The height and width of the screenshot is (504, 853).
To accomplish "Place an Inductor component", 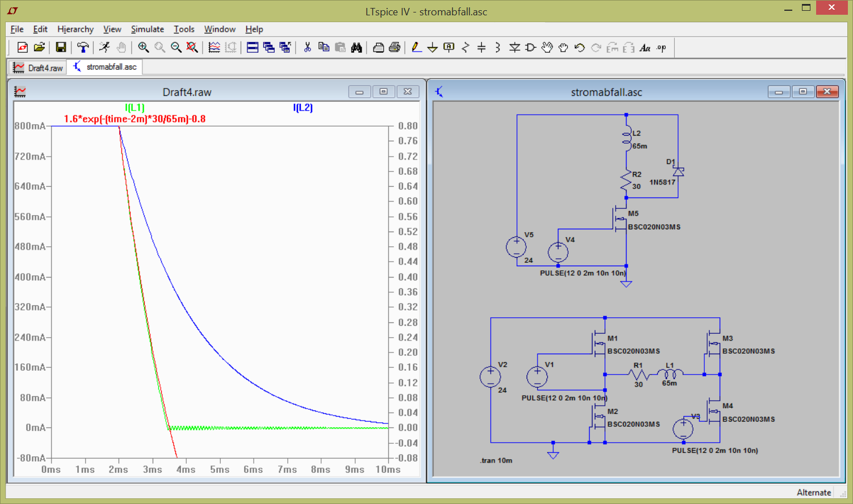I will pos(498,48).
